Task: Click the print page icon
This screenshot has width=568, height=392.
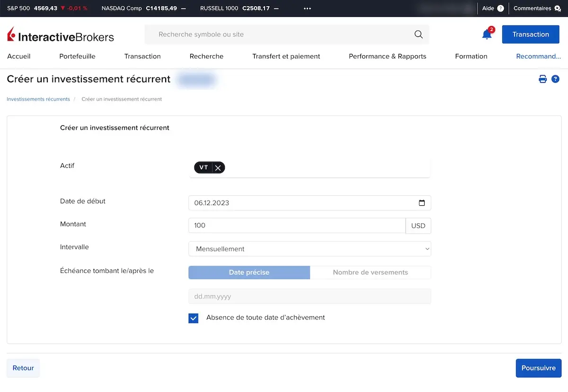Action: [x=542, y=79]
